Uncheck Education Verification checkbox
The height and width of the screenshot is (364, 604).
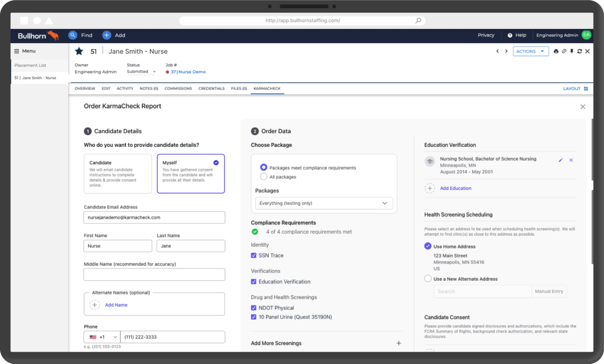[x=253, y=282]
